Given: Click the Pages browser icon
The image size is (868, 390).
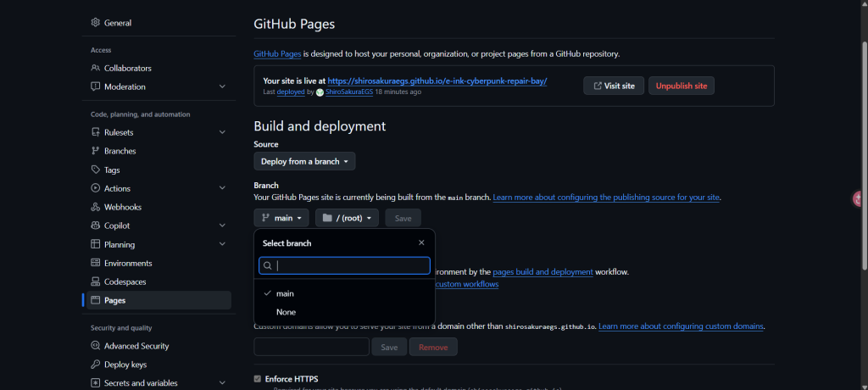Looking at the screenshot, I should coord(95,300).
